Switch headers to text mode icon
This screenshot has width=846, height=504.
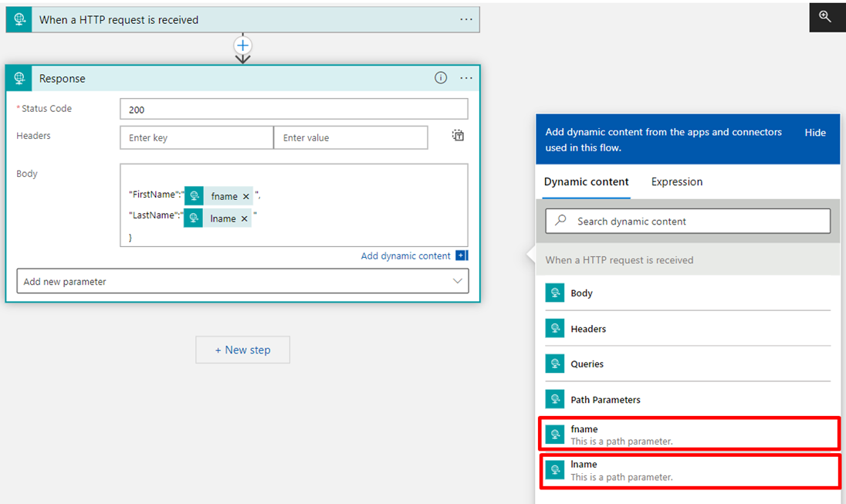click(458, 136)
